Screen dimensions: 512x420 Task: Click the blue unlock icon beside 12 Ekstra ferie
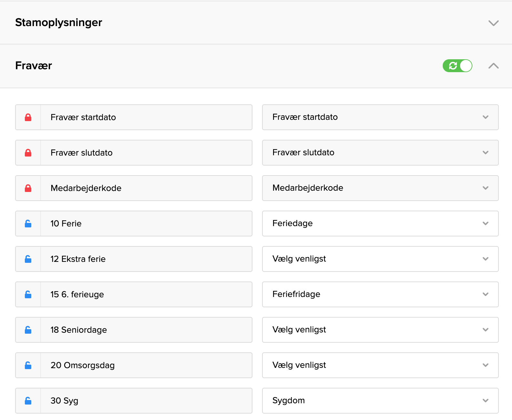(28, 259)
